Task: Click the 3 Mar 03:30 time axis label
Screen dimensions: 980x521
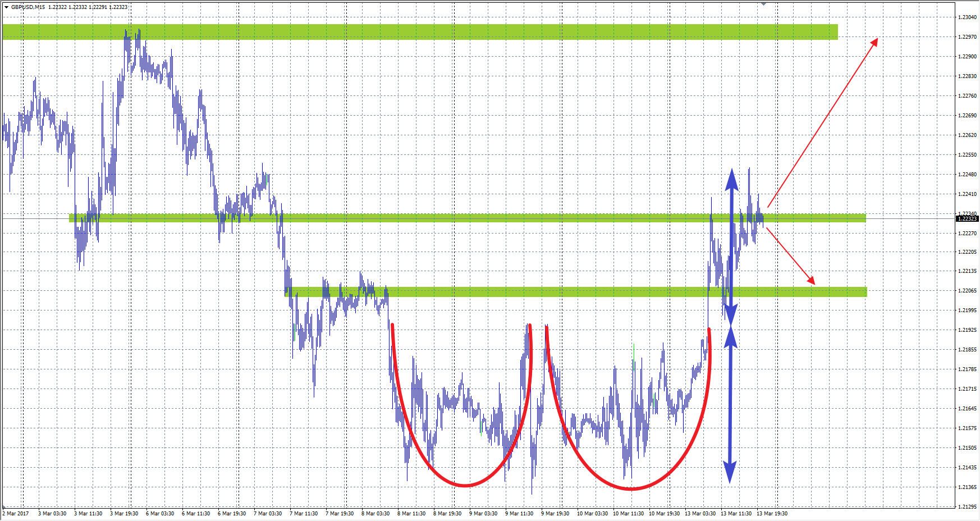Action: click(52, 514)
